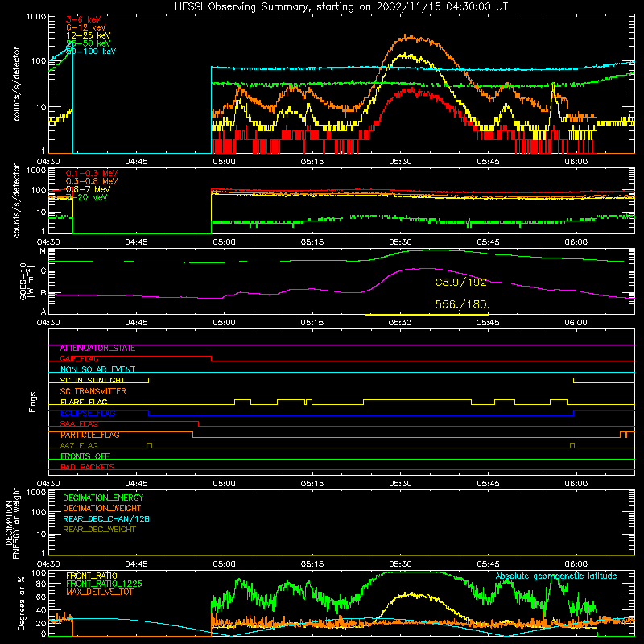Viewport: 644px width, 644px height.
Task: Click the yellow flare interval bar in GOES panel
Action: tap(427, 315)
